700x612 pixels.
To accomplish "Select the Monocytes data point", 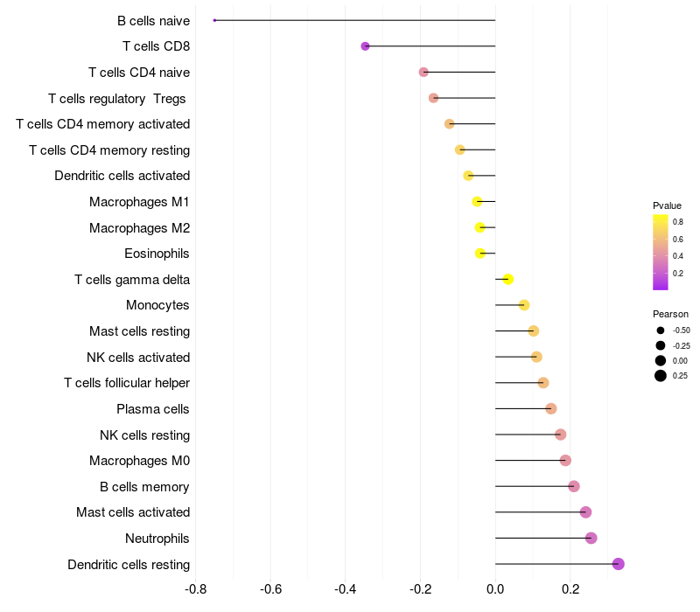I will (x=524, y=305).
